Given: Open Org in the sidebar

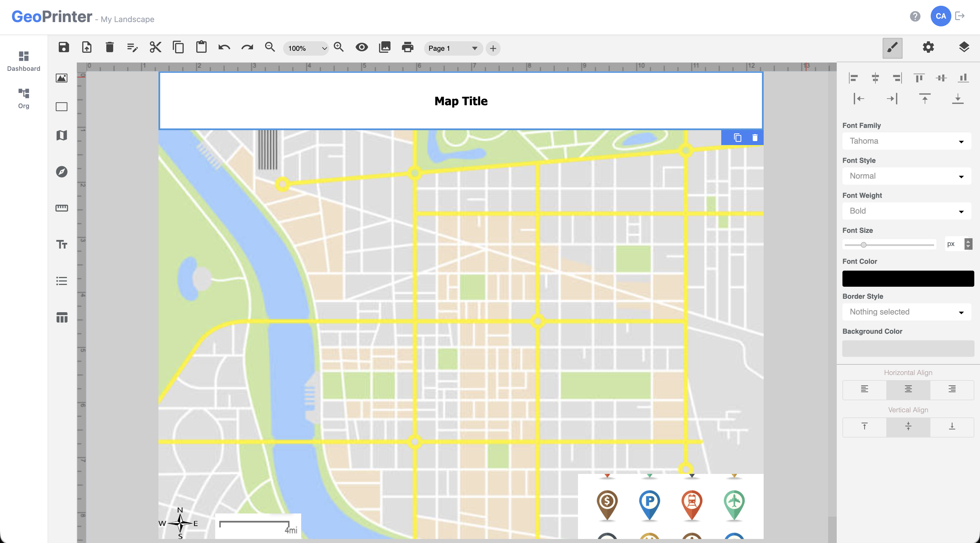Looking at the screenshot, I should (23, 99).
